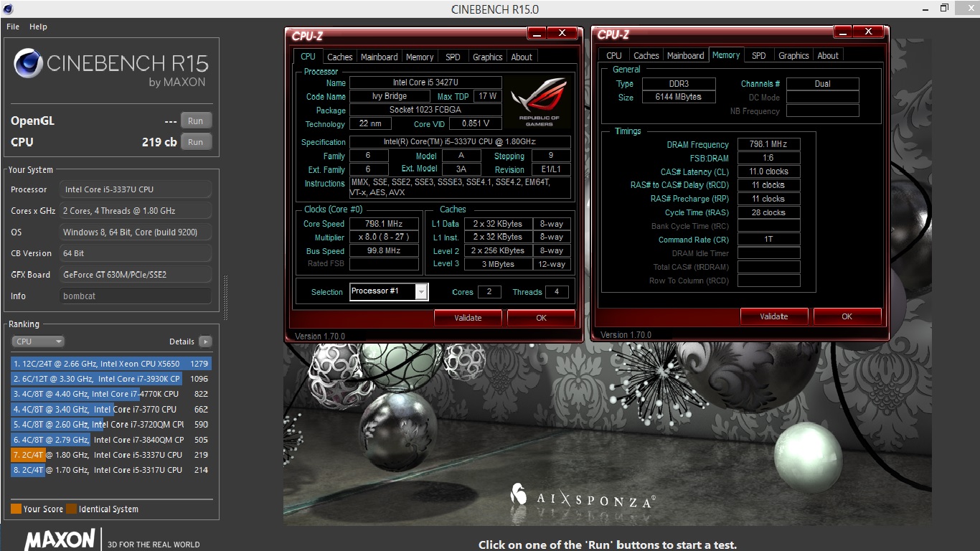
Task: Click the CAS# Latency 11.0 clocks value
Action: (768, 171)
